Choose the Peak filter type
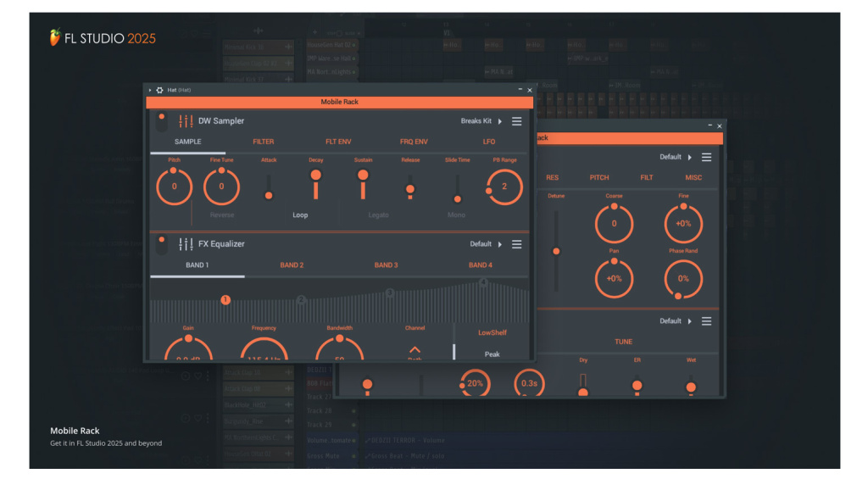Screen dimensions: 868x479 pos(492,354)
